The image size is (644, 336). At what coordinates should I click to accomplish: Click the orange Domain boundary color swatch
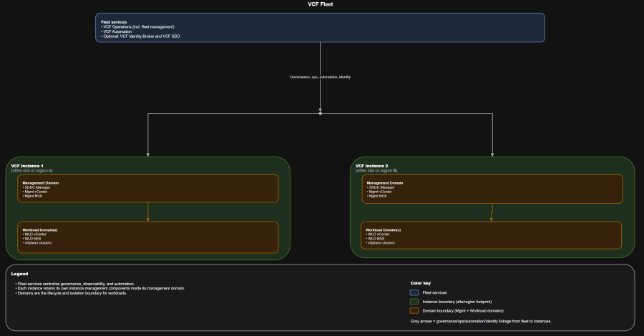click(414, 310)
